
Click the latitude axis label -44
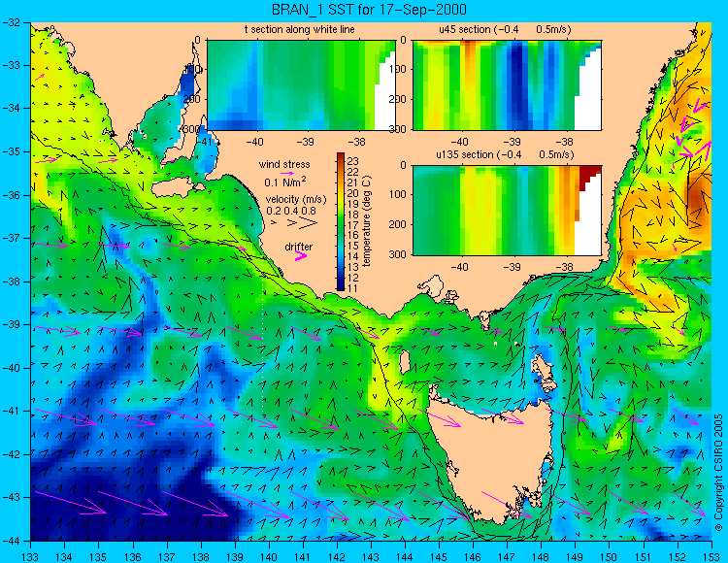pos(11,541)
